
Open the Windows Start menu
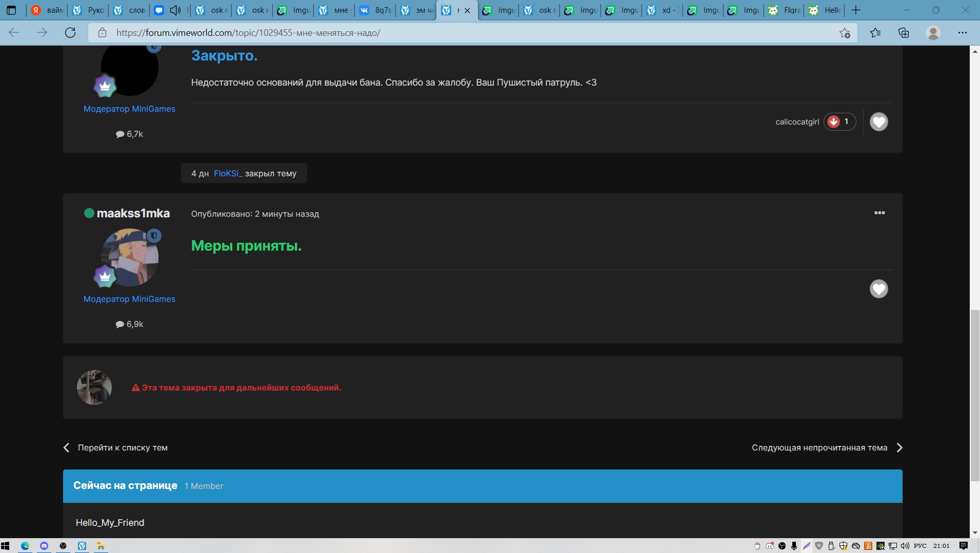(x=6, y=546)
